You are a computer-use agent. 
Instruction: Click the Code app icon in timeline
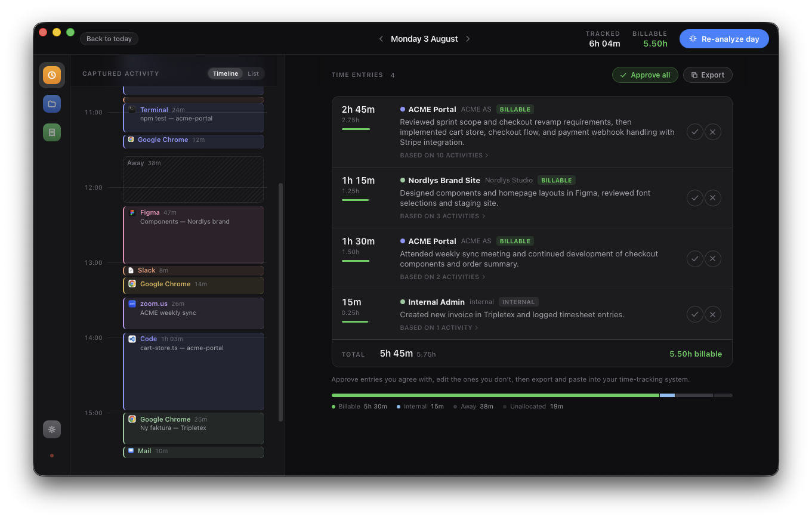point(132,339)
